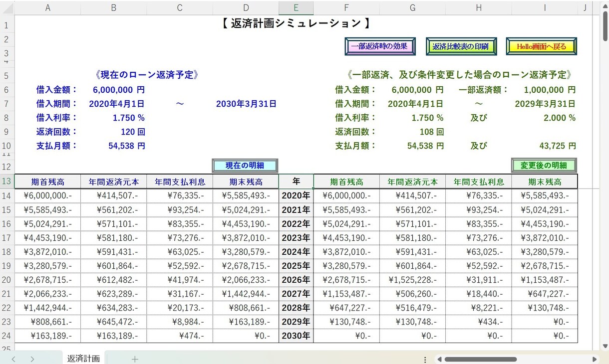The width and height of the screenshot is (609, 364).
Task: Click the 1,000,000 円 partial repayment value
Action: (550, 90)
